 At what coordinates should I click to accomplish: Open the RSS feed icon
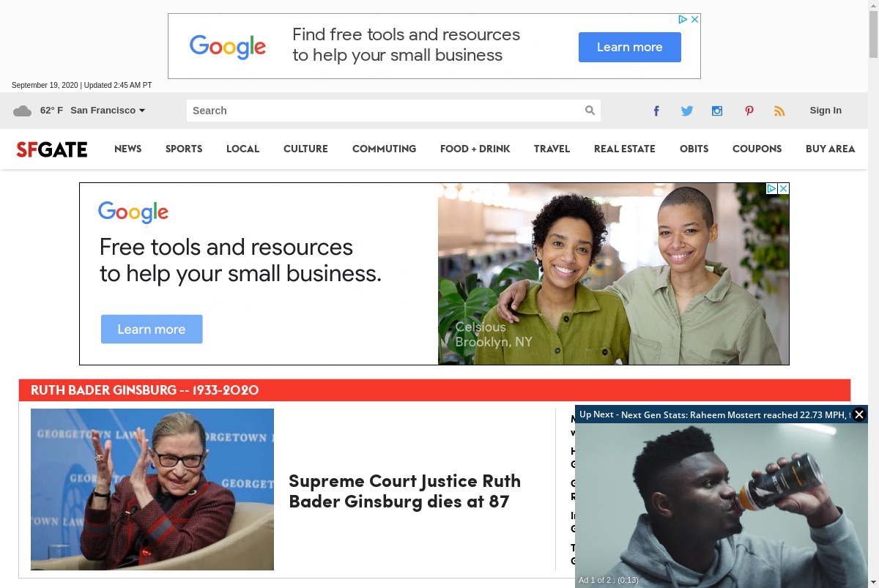779,111
